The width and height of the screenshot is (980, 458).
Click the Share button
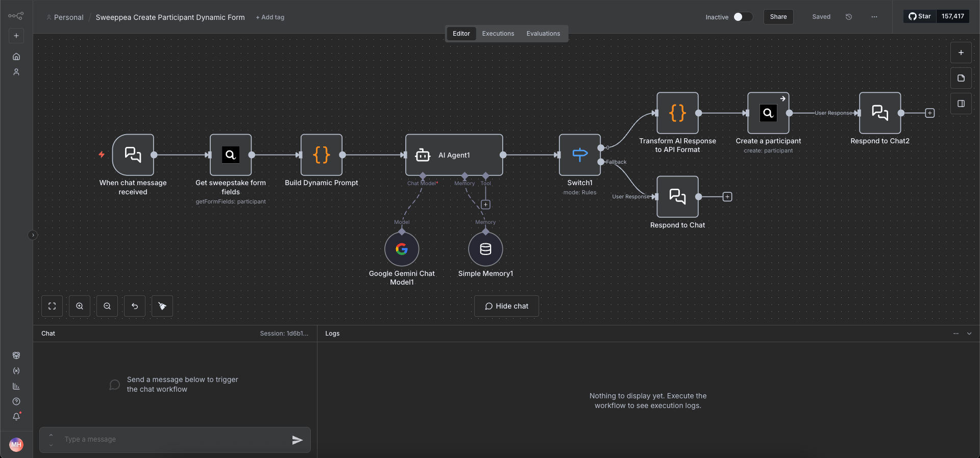click(x=778, y=17)
